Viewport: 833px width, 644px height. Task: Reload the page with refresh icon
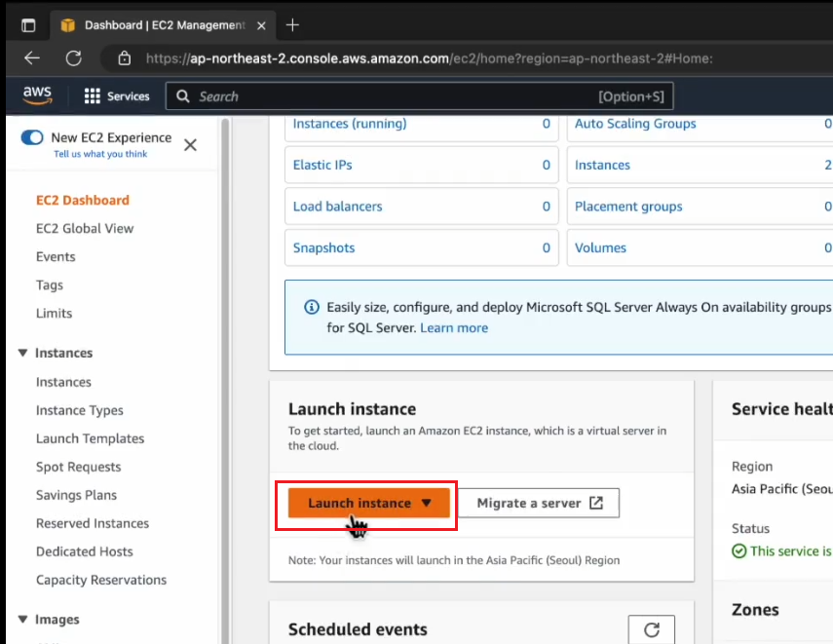tap(73, 57)
